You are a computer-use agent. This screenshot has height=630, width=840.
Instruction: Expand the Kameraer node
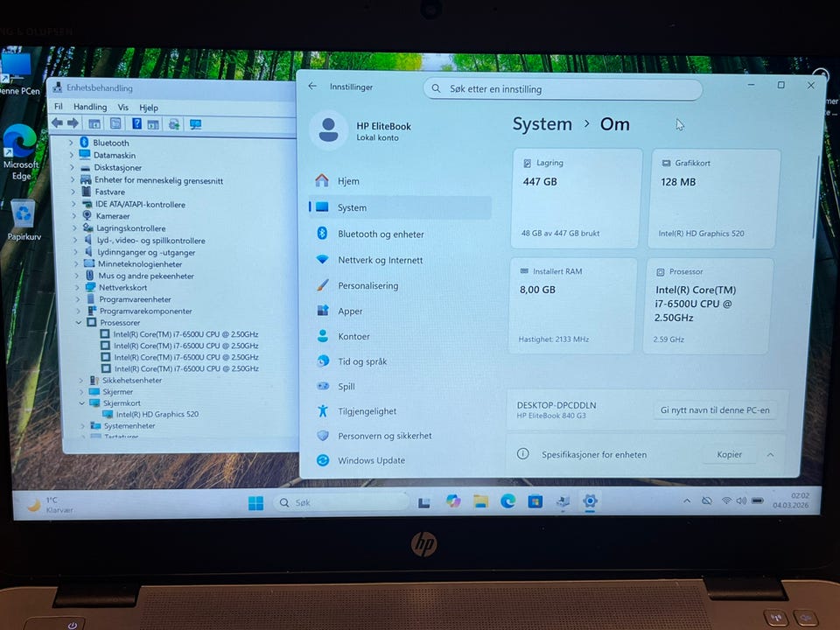tap(73, 216)
